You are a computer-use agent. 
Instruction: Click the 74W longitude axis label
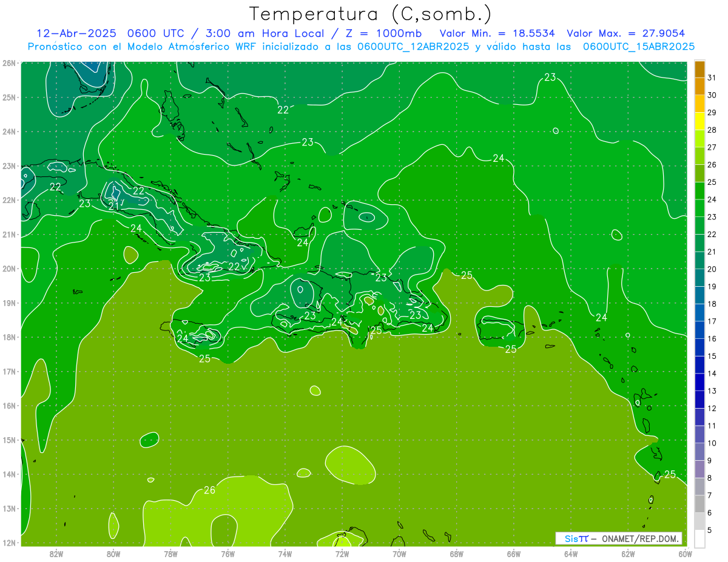tap(285, 554)
